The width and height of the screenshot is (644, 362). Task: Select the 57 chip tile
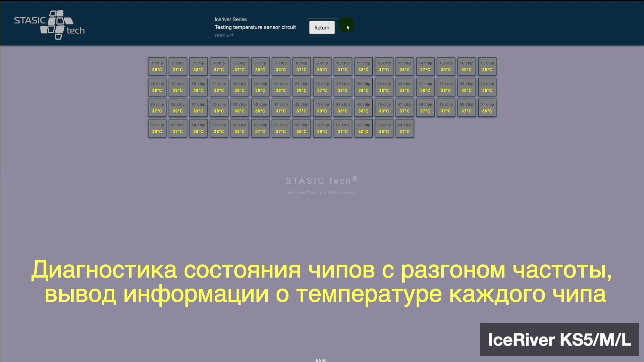[x=260, y=128]
